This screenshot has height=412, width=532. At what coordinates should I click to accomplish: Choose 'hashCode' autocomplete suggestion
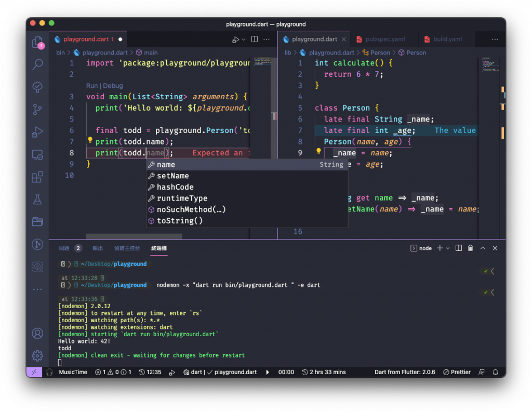(247, 187)
